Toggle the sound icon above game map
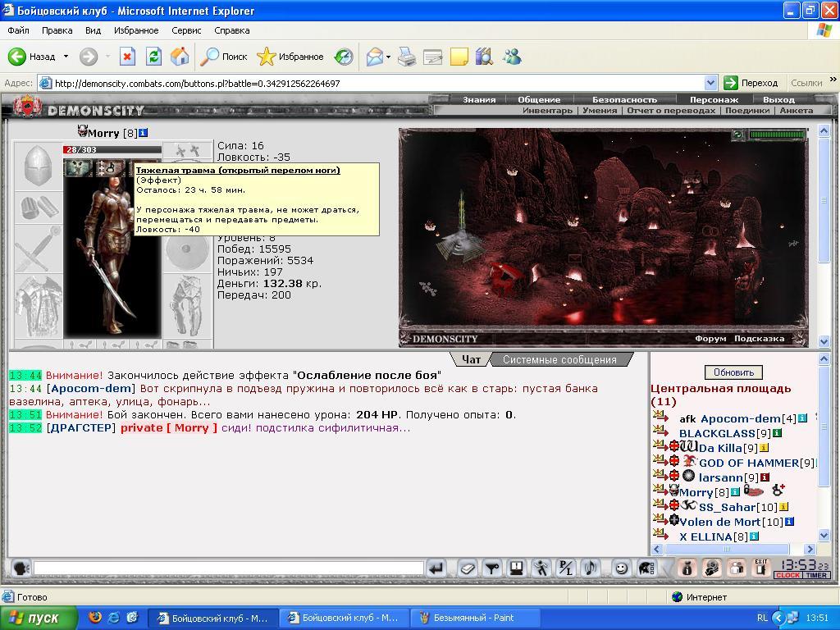The height and width of the screenshot is (630, 840). point(738,135)
